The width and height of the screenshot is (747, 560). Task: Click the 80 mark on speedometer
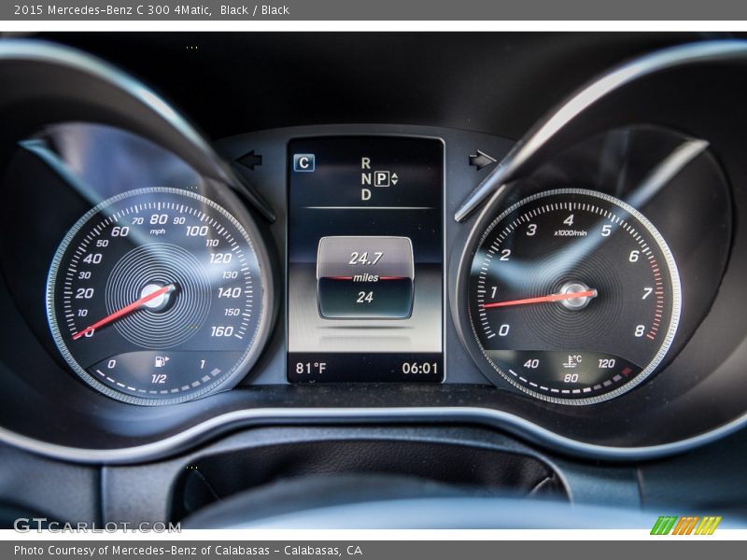tap(159, 219)
